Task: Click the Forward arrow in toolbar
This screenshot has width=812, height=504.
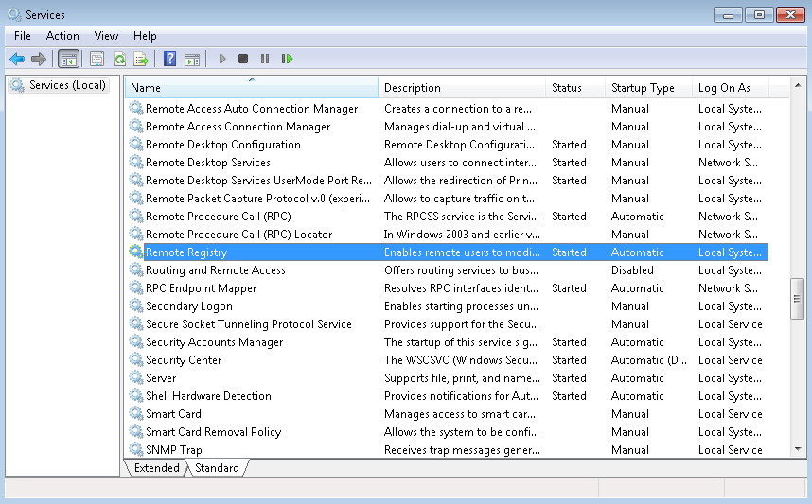Action: coord(39,59)
